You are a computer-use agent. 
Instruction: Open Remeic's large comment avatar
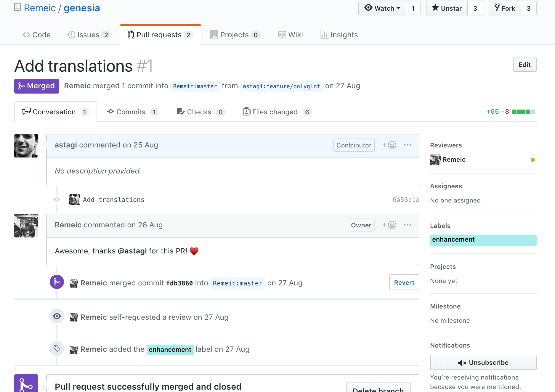point(26,226)
